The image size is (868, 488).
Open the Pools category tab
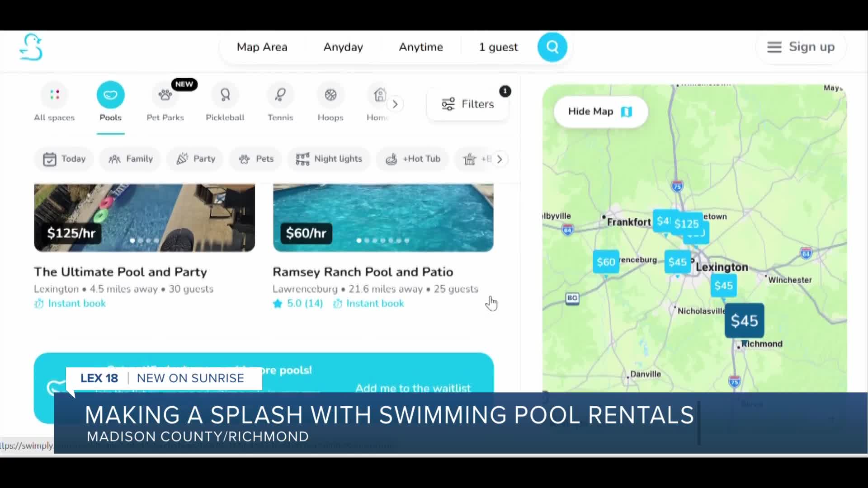pos(110,102)
